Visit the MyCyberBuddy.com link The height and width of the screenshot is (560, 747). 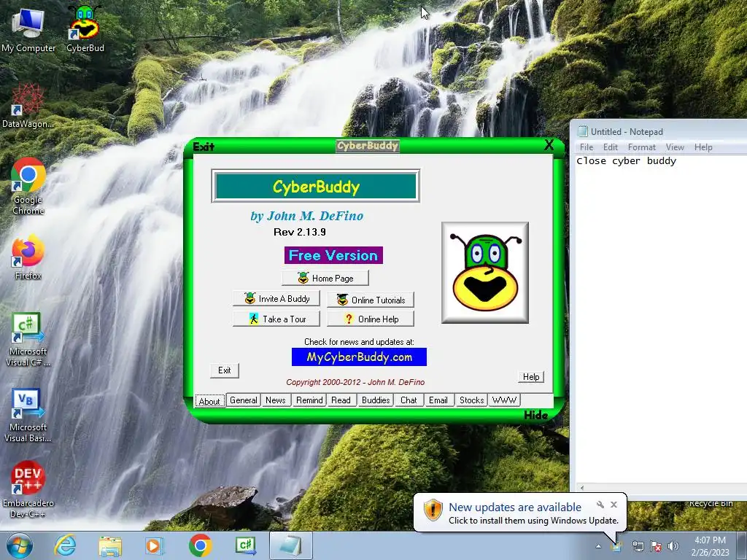[x=359, y=357]
